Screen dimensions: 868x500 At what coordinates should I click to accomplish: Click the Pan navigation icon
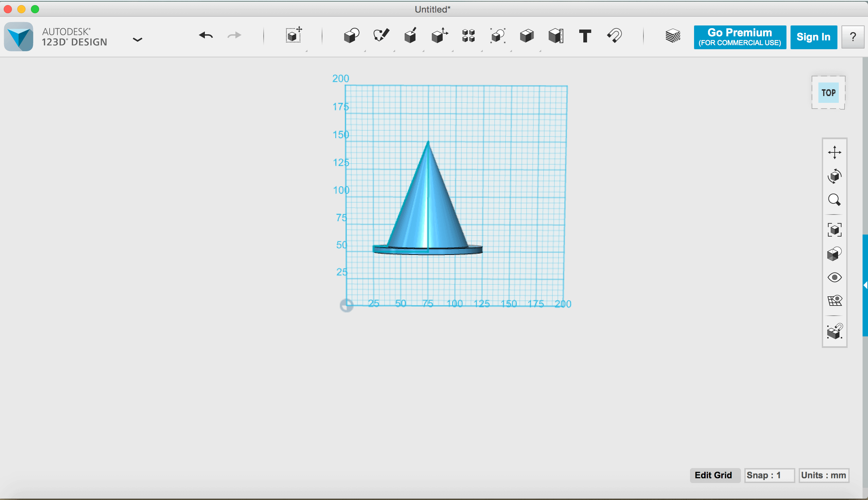(834, 152)
